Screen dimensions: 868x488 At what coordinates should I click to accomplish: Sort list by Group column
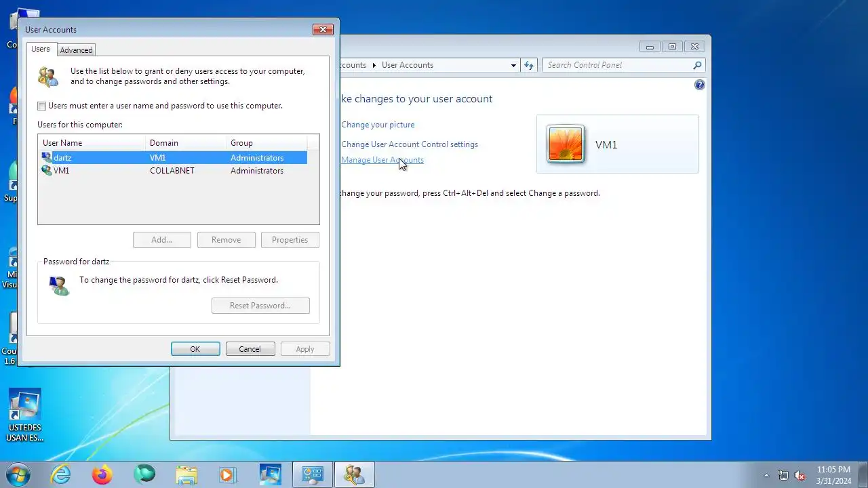267,142
